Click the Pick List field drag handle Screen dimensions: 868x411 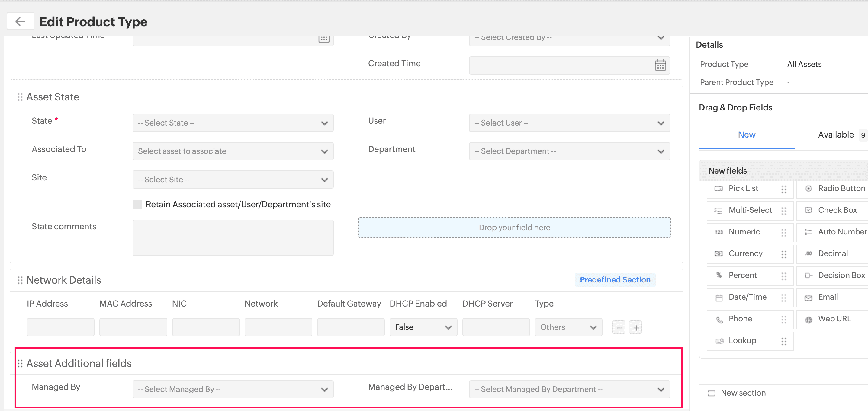pos(783,189)
